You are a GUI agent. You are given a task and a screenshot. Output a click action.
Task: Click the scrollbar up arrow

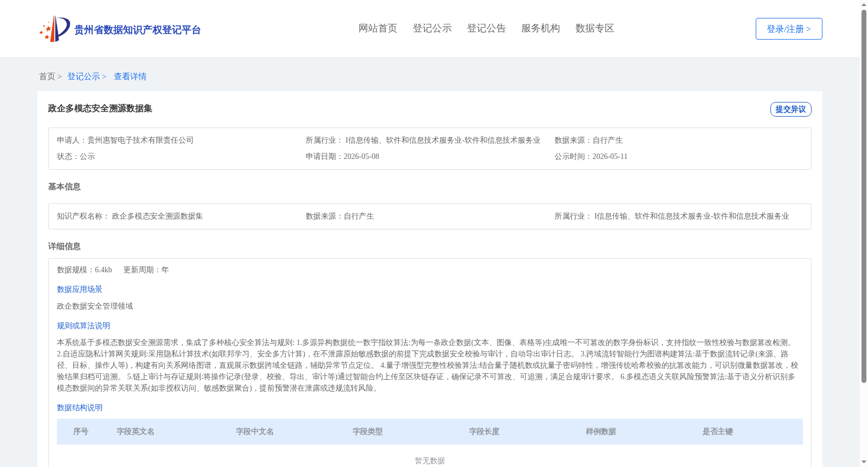[864, 4]
